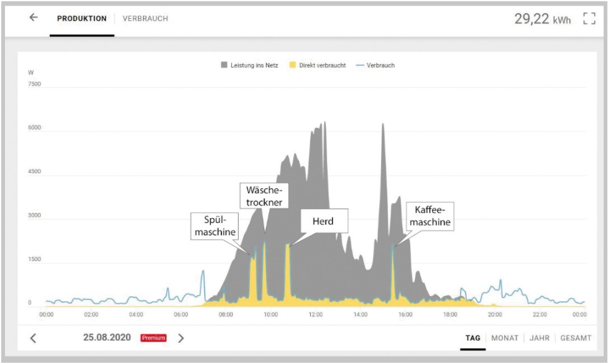Click the back arrow icon
Screen dimensions: 608x364
pyautogui.click(x=34, y=18)
